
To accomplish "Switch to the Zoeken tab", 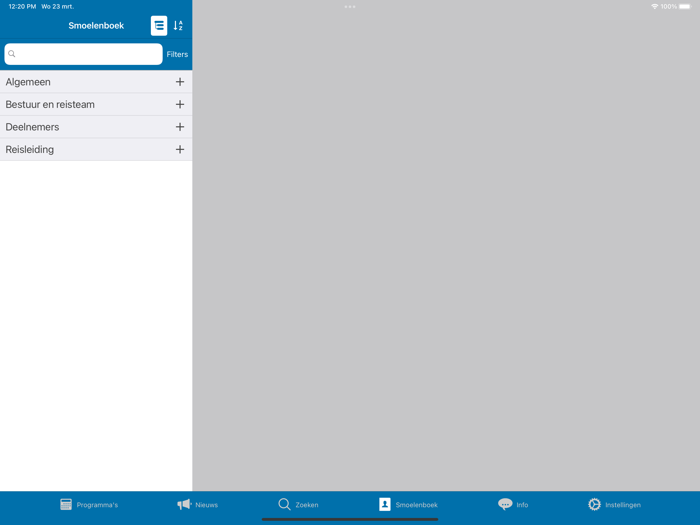I will pyautogui.click(x=307, y=505).
